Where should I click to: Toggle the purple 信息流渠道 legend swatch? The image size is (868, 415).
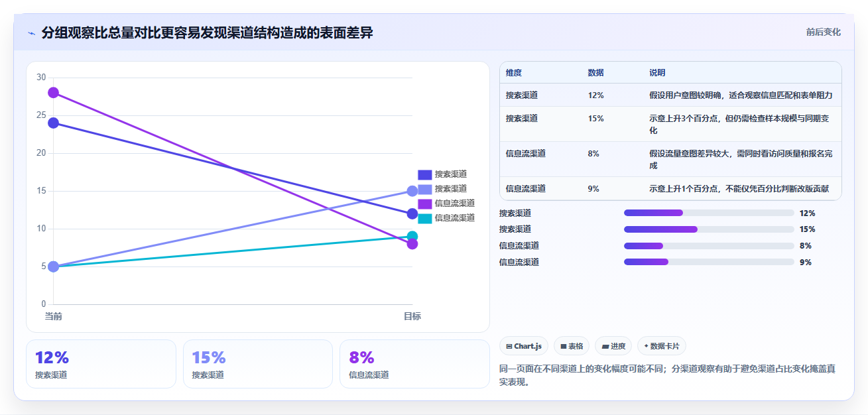tap(424, 204)
